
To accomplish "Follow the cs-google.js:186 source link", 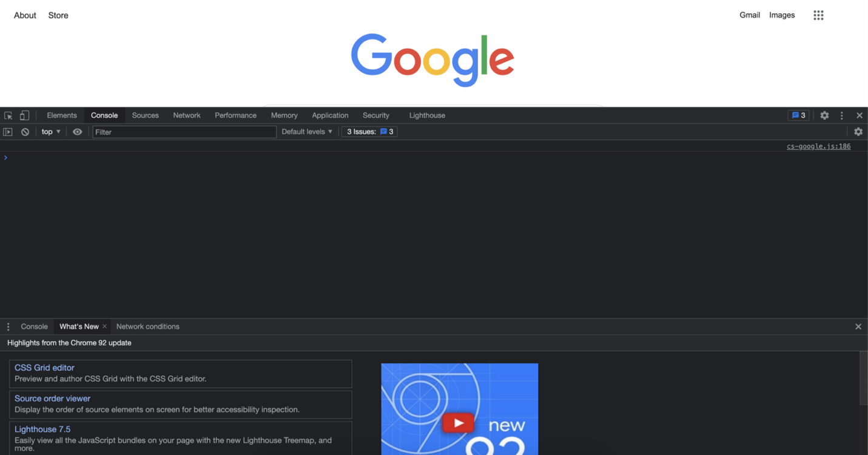I will pyautogui.click(x=818, y=146).
